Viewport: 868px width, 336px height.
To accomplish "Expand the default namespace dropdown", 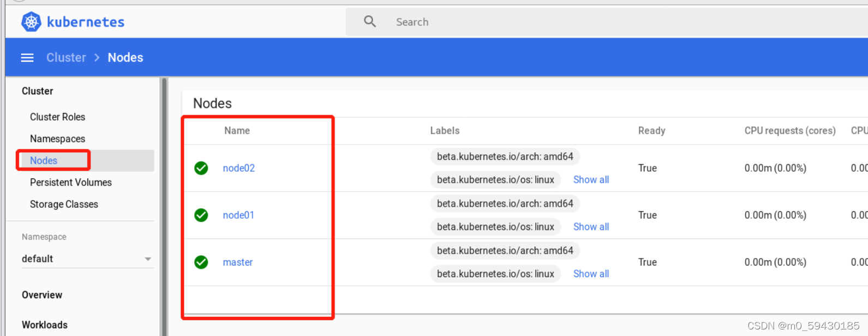I will [148, 259].
